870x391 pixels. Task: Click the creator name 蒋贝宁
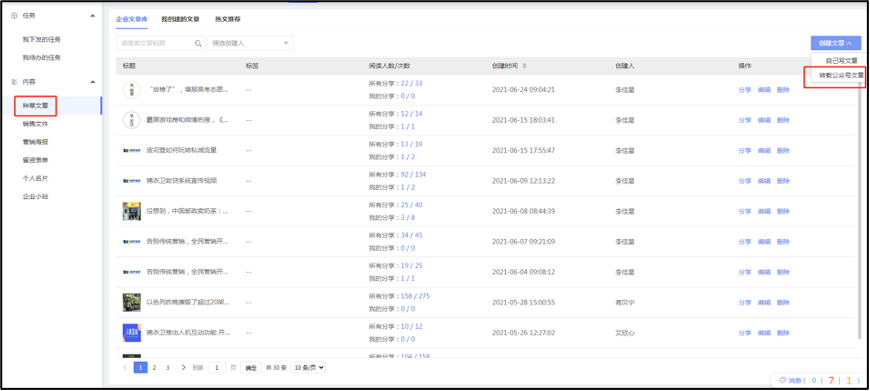point(625,303)
